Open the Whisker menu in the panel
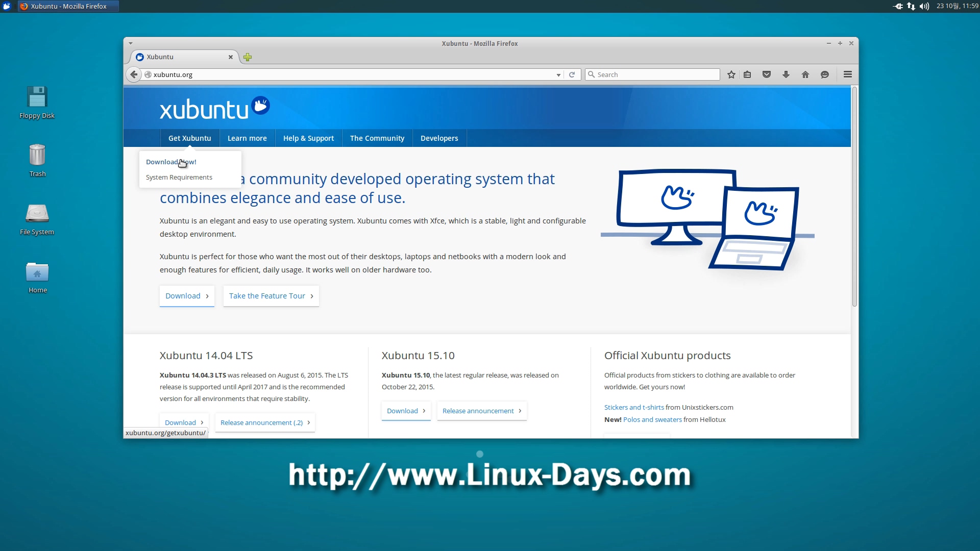 [7, 6]
